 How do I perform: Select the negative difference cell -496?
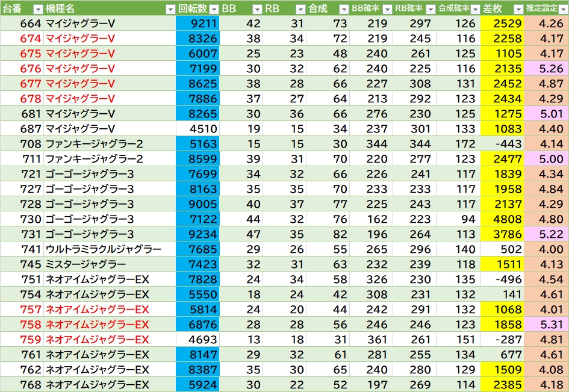[x=502, y=279]
